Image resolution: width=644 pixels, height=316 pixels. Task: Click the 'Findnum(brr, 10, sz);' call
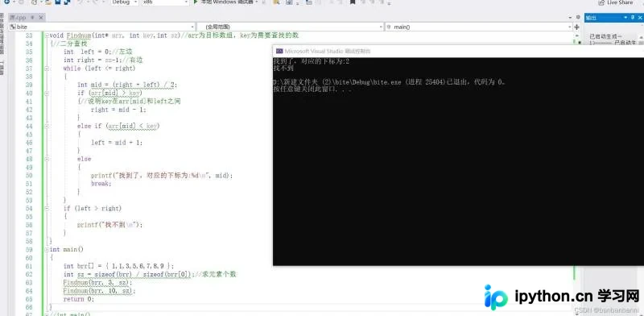(x=99, y=290)
